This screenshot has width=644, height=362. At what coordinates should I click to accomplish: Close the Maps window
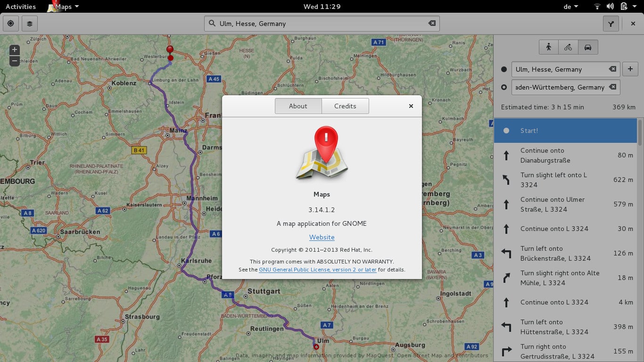pos(633,24)
